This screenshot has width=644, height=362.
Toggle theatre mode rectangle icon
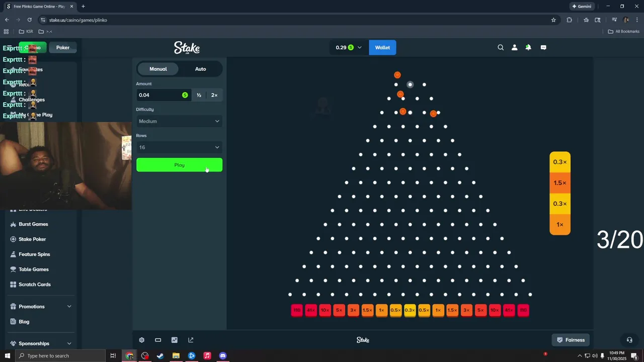pyautogui.click(x=158, y=340)
